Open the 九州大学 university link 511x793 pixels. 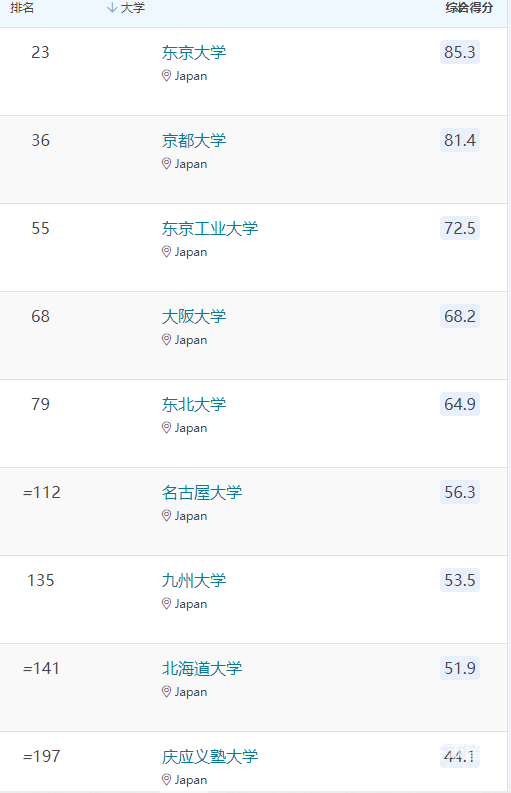[194, 581]
